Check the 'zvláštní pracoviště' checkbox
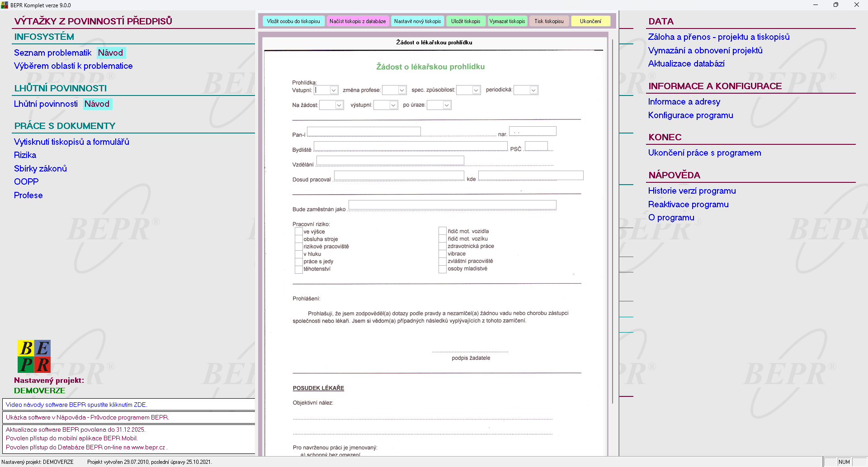Image resolution: width=868 pixels, height=467 pixels. point(443,261)
